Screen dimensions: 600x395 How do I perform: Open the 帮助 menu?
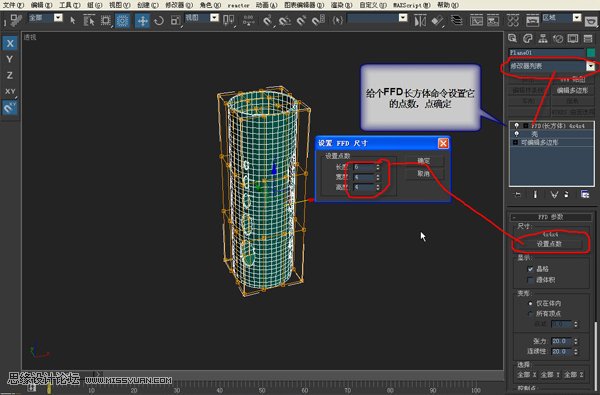pos(448,5)
